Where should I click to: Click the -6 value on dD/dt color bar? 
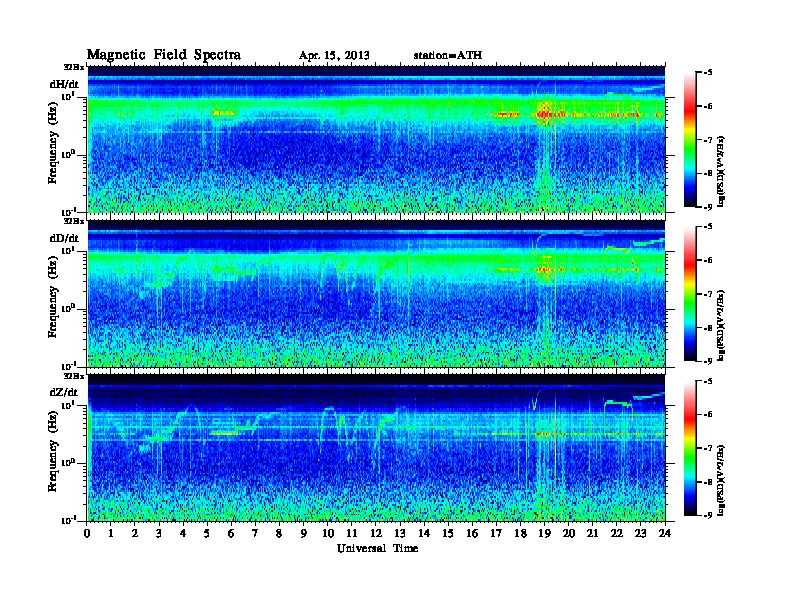coord(708,260)
